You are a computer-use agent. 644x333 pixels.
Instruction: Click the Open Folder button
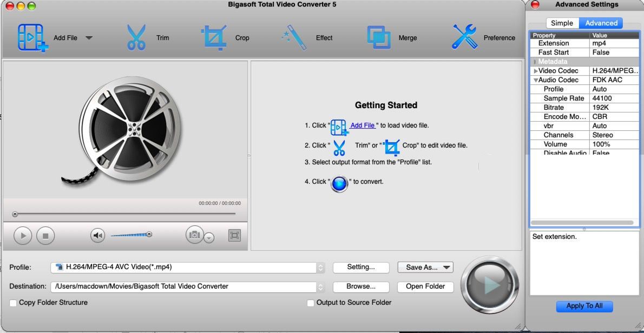coord(425,287)
